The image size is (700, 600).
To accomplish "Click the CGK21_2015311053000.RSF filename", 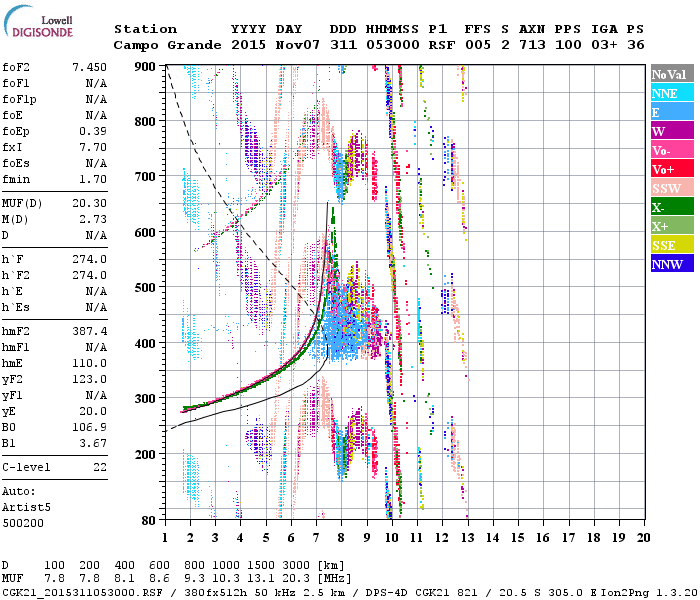I will click(82, 592).
